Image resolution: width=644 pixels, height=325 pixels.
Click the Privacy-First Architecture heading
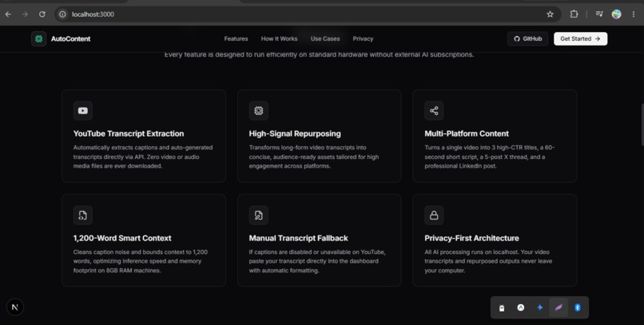[x=472, y=238]
